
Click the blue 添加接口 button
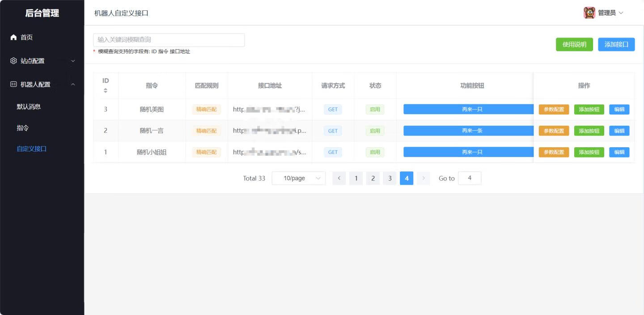[616, 44]
